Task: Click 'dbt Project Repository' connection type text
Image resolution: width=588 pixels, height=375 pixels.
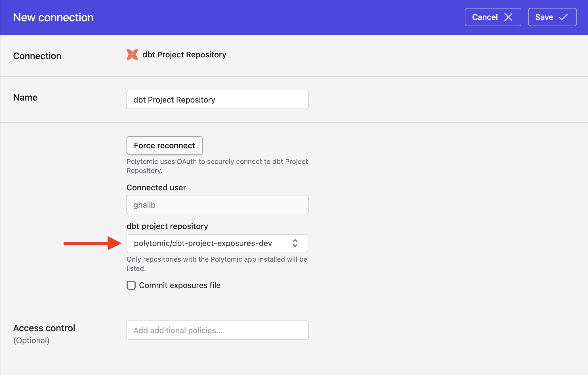Action: tap(184, 55)
